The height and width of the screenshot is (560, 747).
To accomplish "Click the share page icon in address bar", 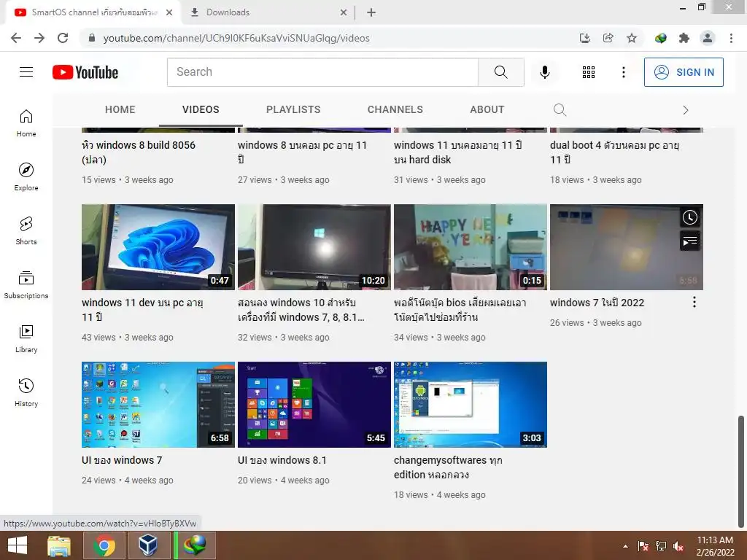I will pos(608,38).
